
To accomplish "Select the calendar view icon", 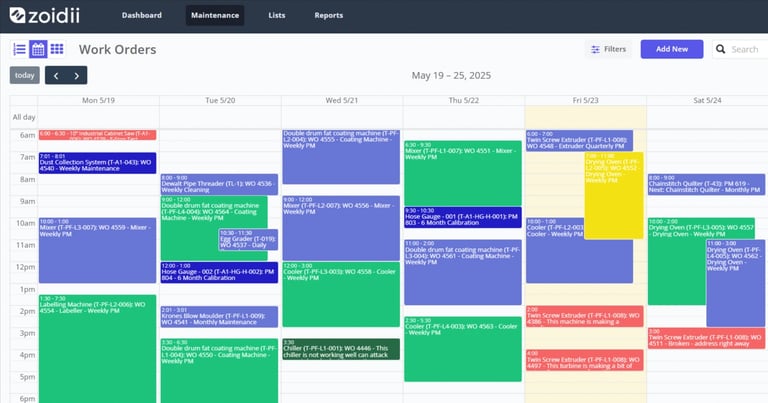I will 38,49.
